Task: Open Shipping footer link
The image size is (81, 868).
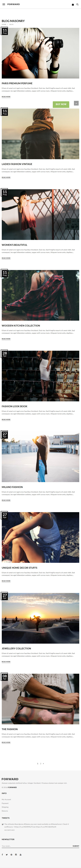Action: (x=5, y=807)
